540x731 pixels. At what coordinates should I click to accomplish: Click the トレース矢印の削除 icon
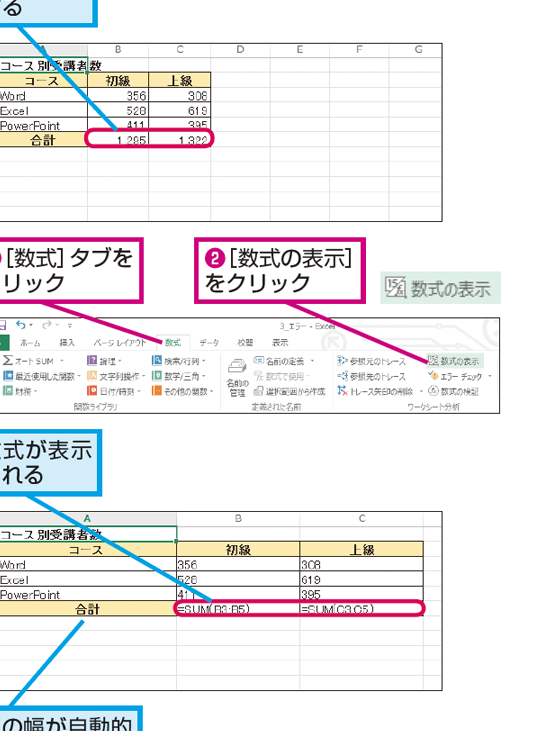(342, 391)
